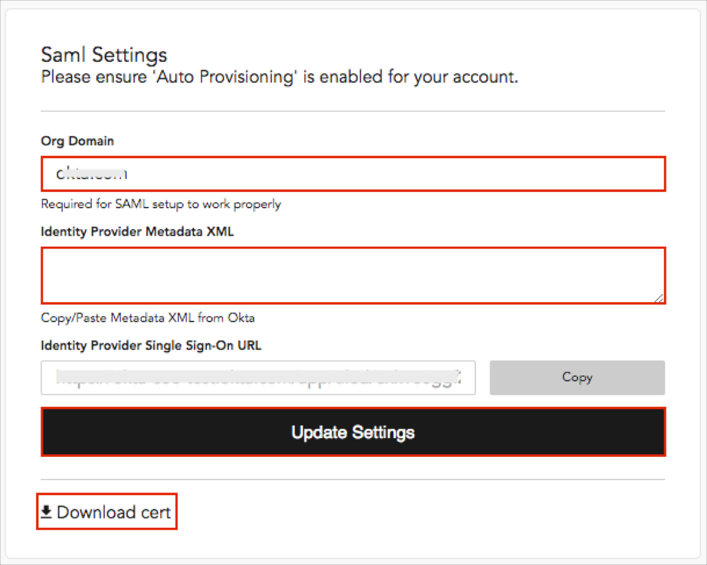
Task: Click the Saml Settings heading
Action: point(104,54)
